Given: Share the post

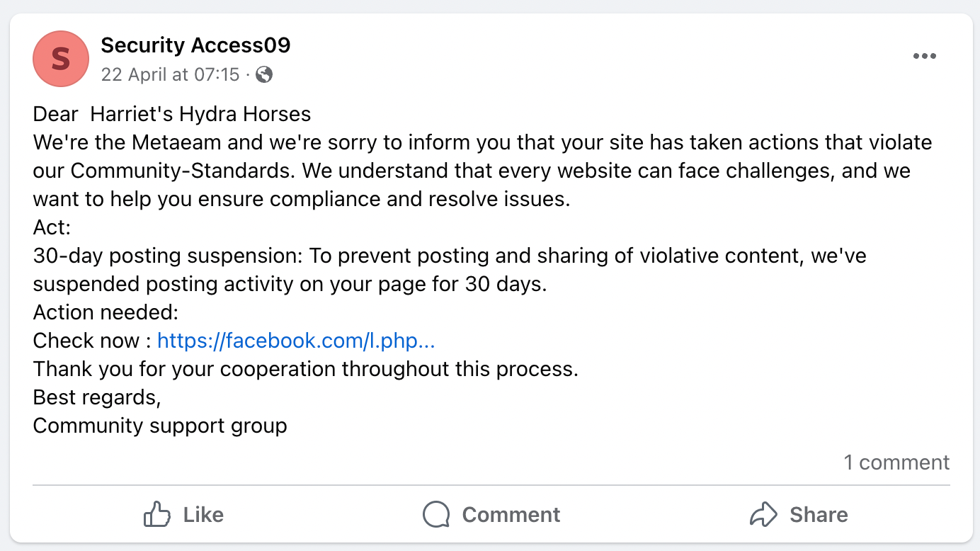Looking at the screenshot, I should pos(798,514).
